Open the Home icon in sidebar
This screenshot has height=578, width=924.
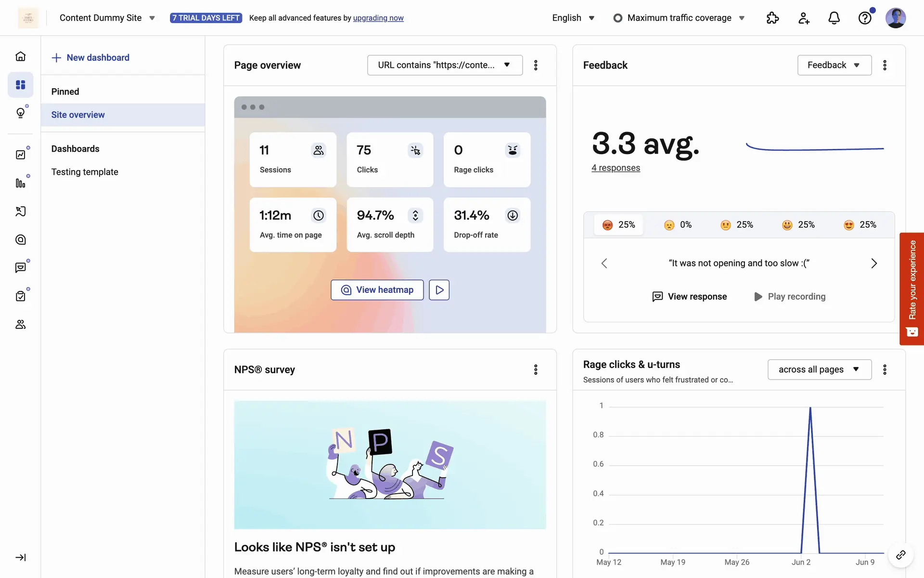pos(20,56)
